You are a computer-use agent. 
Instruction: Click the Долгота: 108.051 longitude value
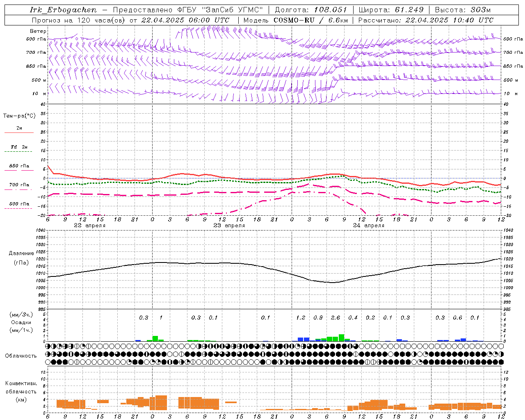(310, 10)
